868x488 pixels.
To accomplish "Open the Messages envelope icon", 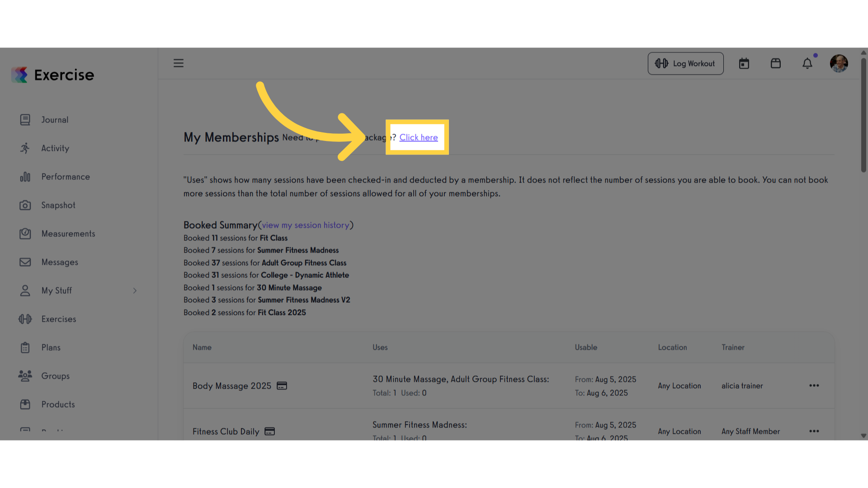I will pyautogui.click(x=25, y=262).
